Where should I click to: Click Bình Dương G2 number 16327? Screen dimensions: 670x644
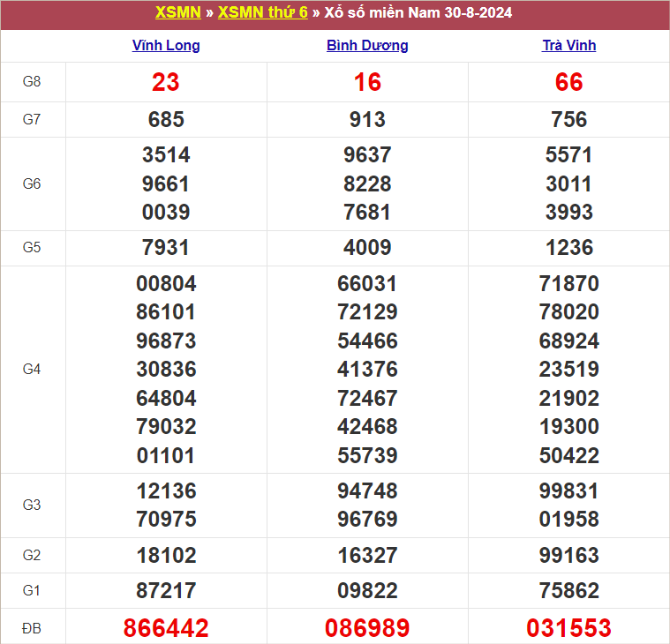(x=367, y=556)
